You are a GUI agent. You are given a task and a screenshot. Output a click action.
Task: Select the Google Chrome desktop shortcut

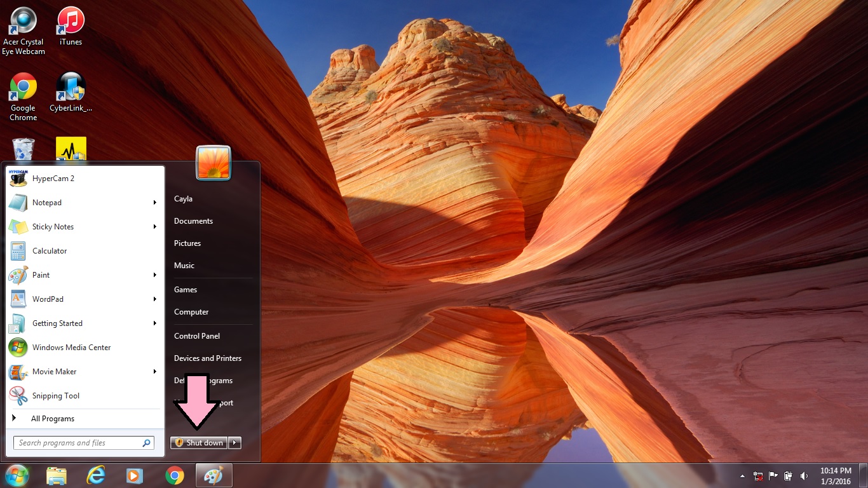pos(24,97)
